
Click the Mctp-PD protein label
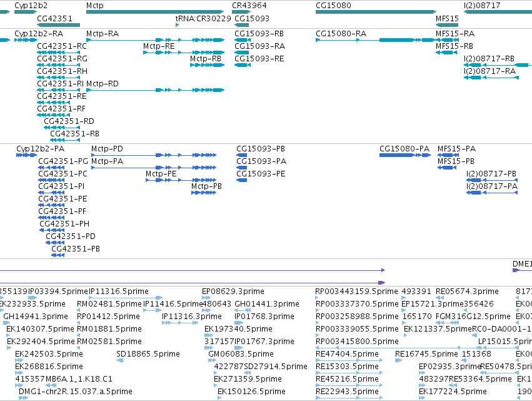tap(107, 149)
